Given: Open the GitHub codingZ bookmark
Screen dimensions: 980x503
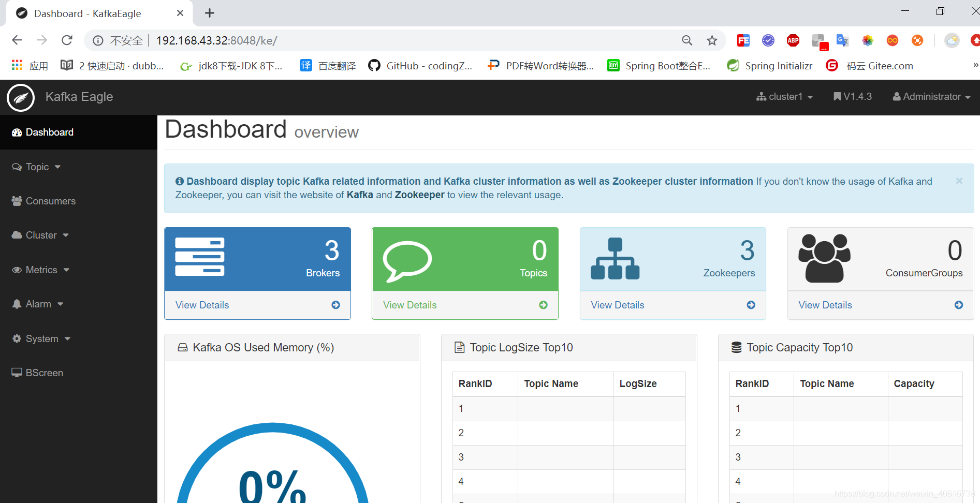Looking at the screenshot, I should (420, 66).
